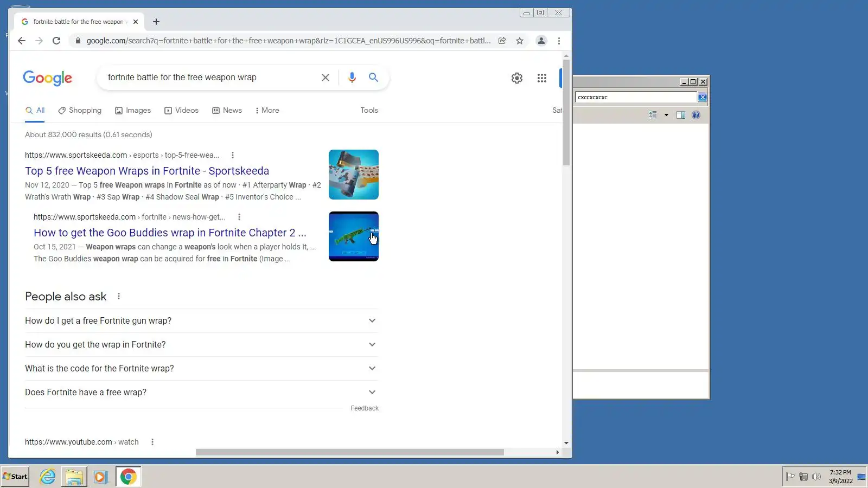
Task: Open Top 5 free Weapon Wraps article
Action: tap(147, 171)
